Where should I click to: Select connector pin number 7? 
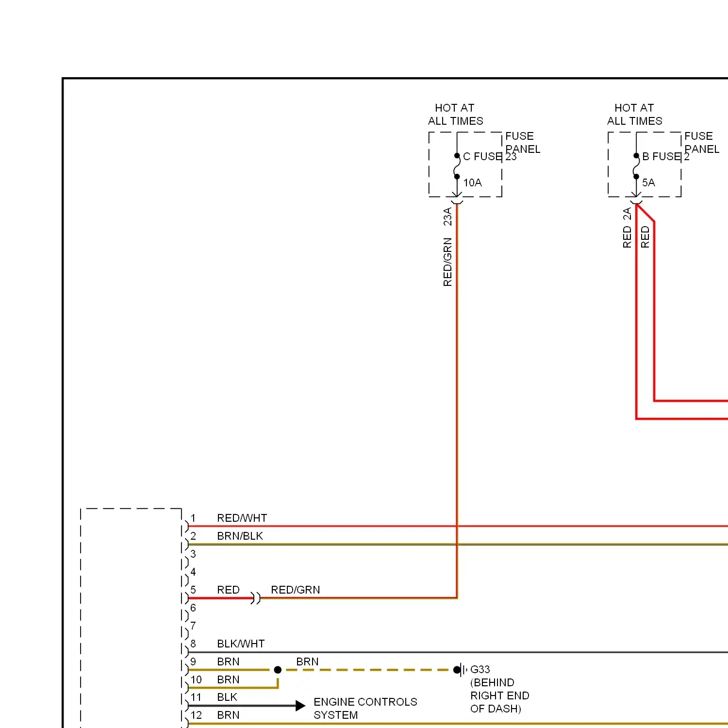pos(193,626)
